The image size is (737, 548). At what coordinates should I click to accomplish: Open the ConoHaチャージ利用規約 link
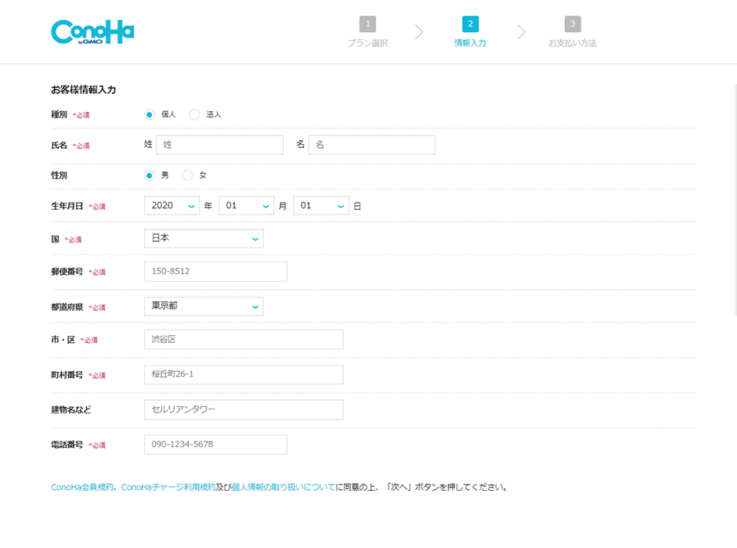(x=168, y=488)
